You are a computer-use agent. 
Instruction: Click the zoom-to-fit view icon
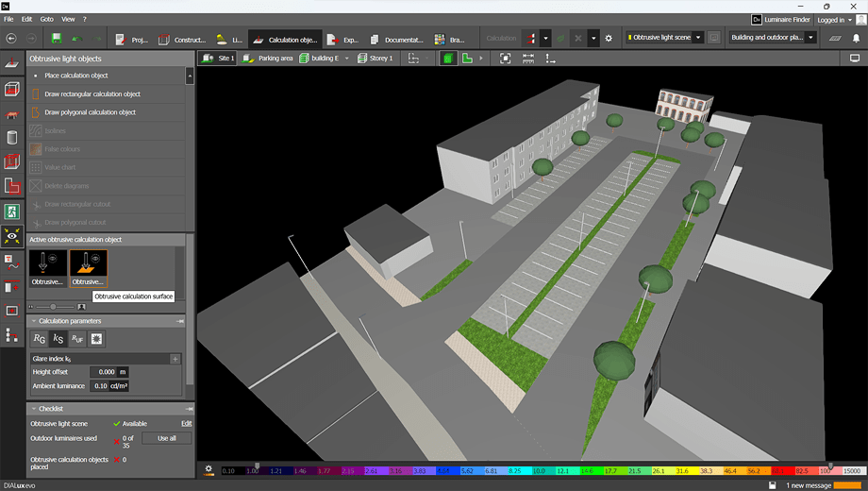click(505, 59)
